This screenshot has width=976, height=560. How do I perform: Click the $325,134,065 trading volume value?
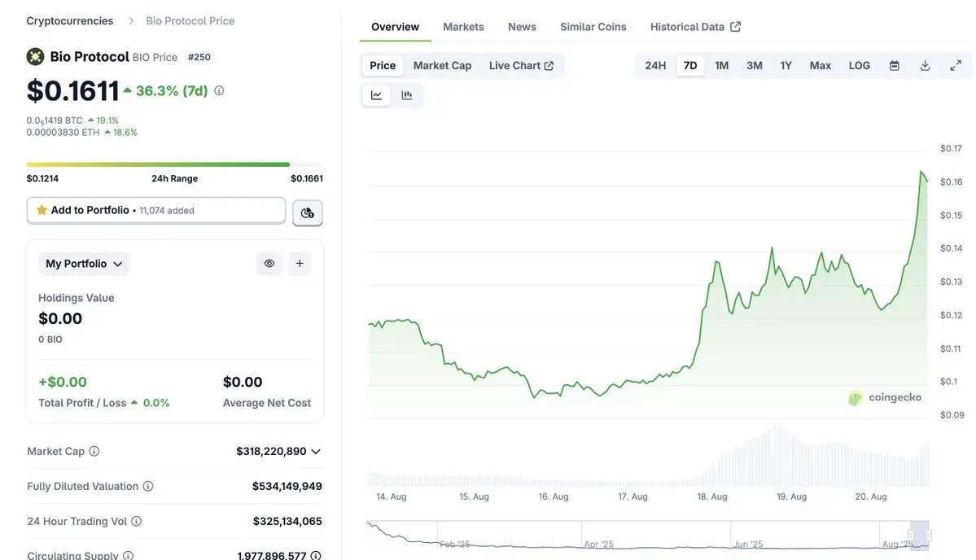(x=287, y=521)
